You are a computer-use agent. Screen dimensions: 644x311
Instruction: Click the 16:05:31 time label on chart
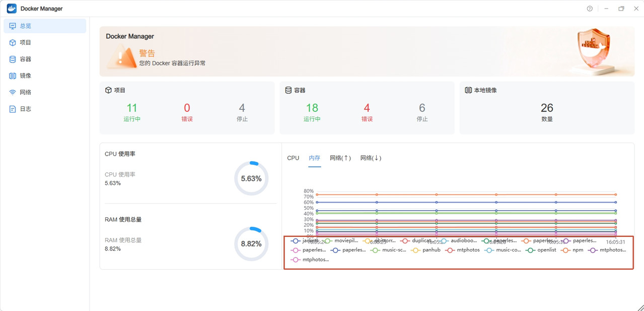coord(615,242)
